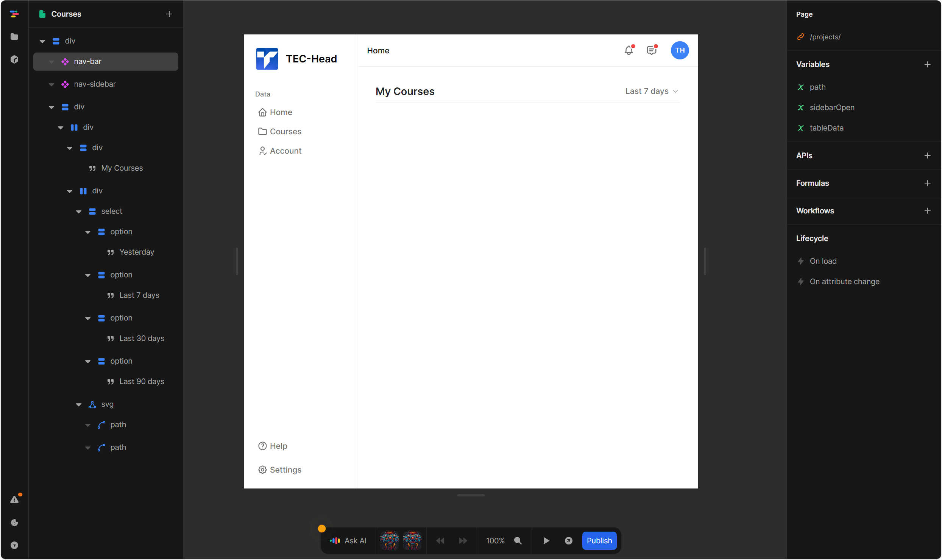Open the sidebarOpen variable
The height and width of the screenshot is (560, 942).
tap(832, 107)
